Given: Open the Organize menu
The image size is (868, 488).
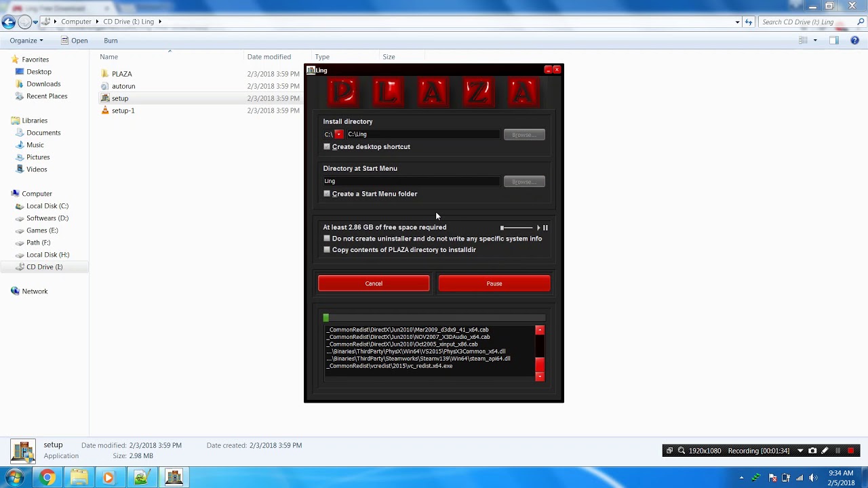Looking at the screenshot, I should pyautogui.click(x=26, y=41).
